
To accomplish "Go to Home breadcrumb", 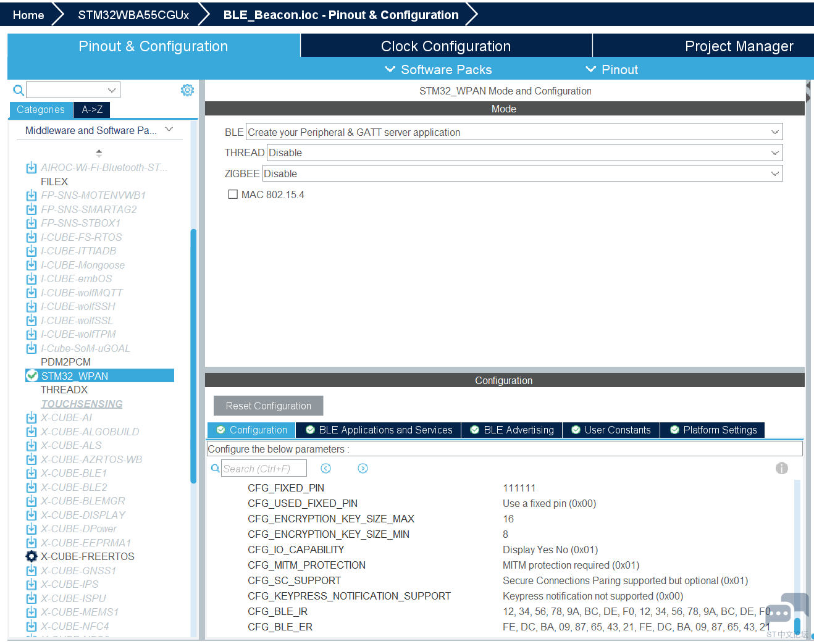I will (x=28, y=15).
